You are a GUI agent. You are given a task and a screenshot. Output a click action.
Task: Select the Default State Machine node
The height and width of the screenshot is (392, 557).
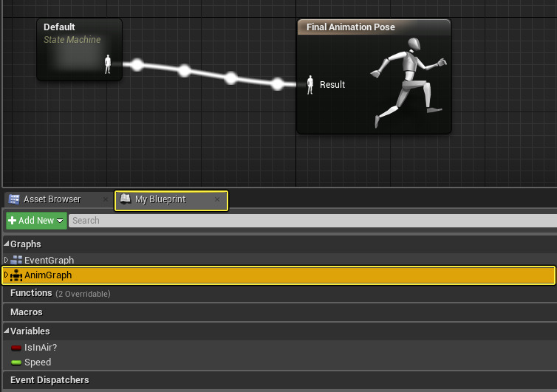(x=80, y=49)
